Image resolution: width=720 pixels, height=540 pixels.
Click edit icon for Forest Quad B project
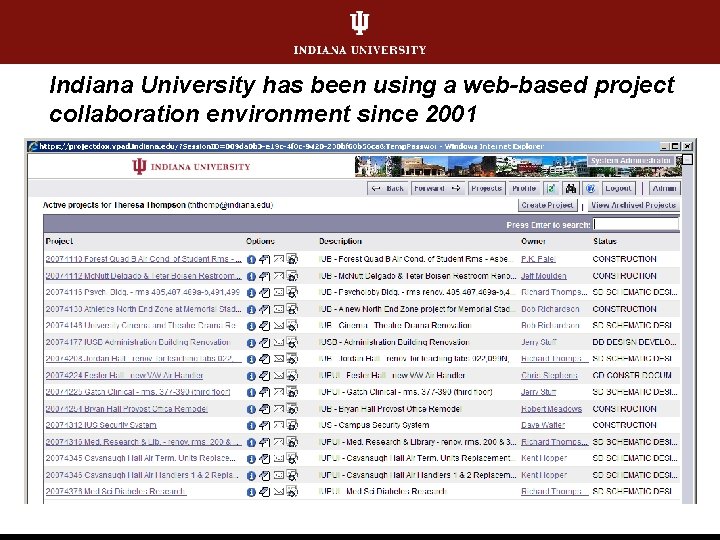(264, 259)
